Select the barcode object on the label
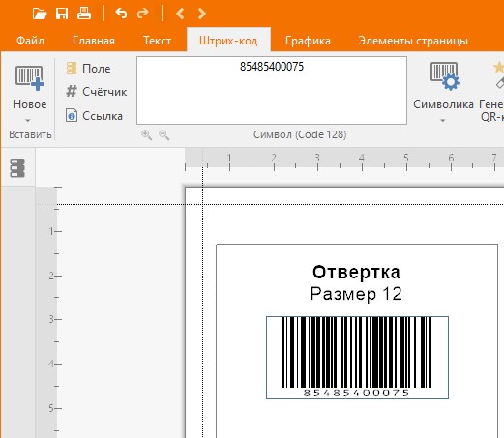The height and width of the screenshot is (438, 504). (x=357, y=358)
